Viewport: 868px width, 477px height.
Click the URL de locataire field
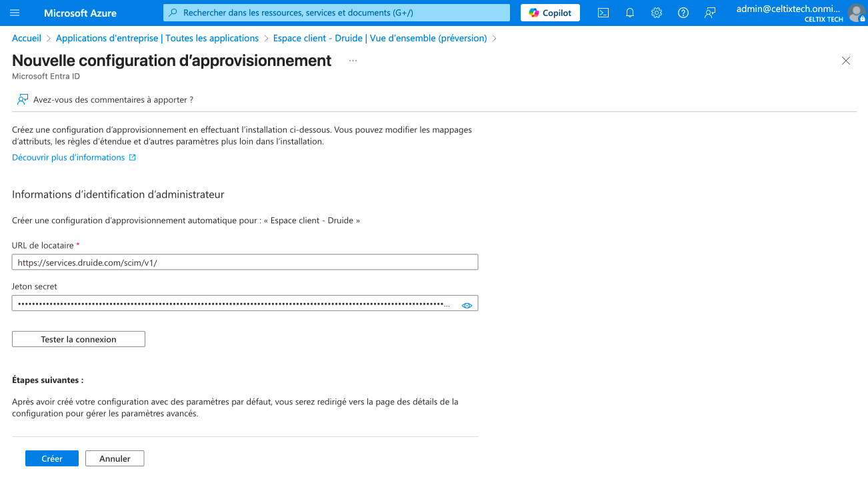(x=245, y=262)
